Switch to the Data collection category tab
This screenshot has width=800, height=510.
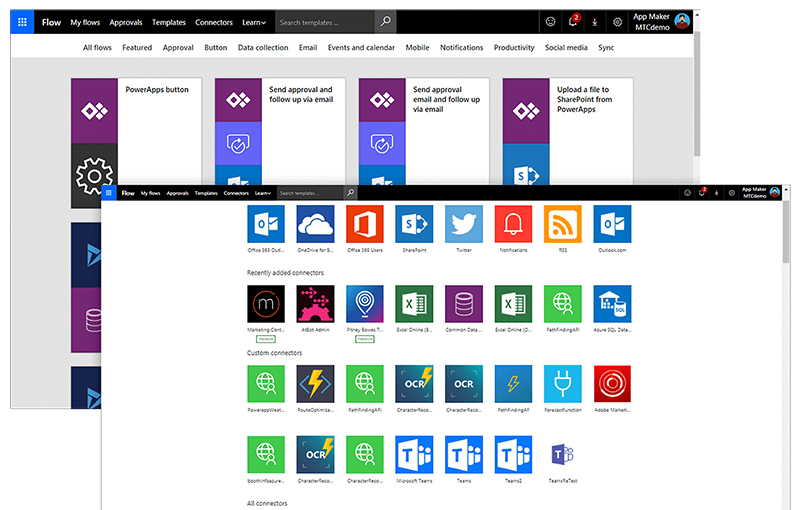(x=263, y=47)
